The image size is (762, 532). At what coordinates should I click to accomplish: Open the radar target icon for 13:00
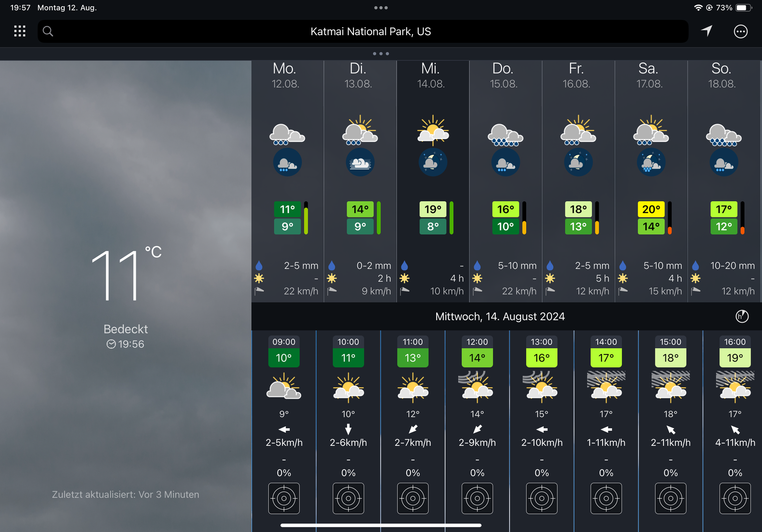(x=541, y=498)
